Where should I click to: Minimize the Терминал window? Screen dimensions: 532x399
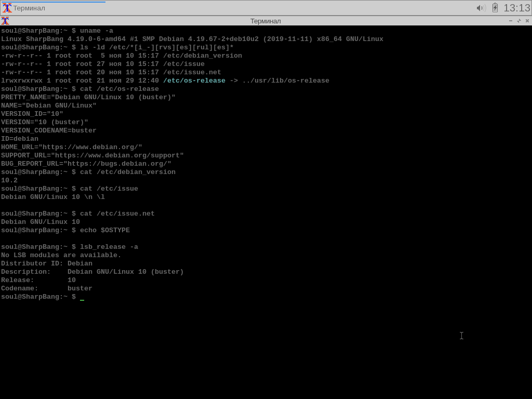coord(511,21)
